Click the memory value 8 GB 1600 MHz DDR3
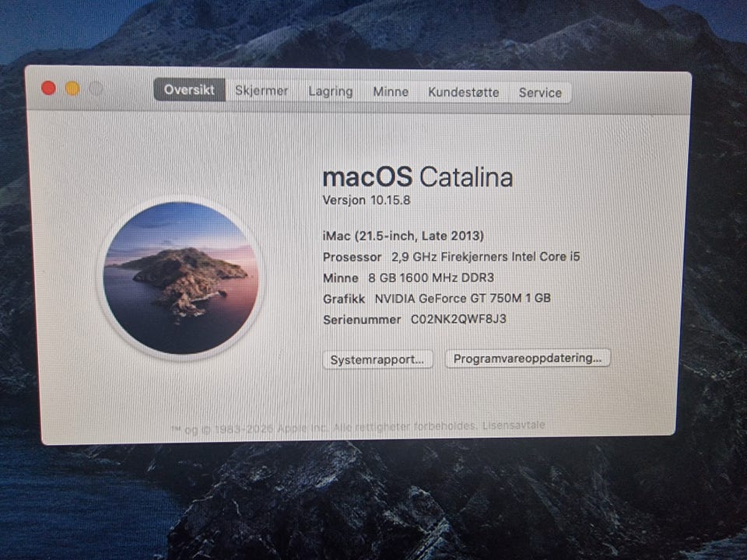The image size is (747, 560). tap(431, 278)
